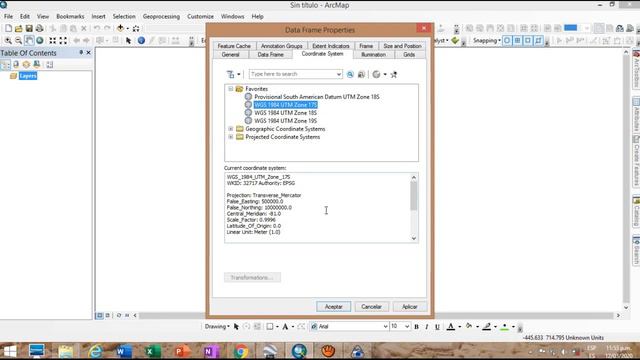Open the Drawing dropdown menu
This screenshot has width=640, height=360.
pyautogui.click(x=217, y=327)
